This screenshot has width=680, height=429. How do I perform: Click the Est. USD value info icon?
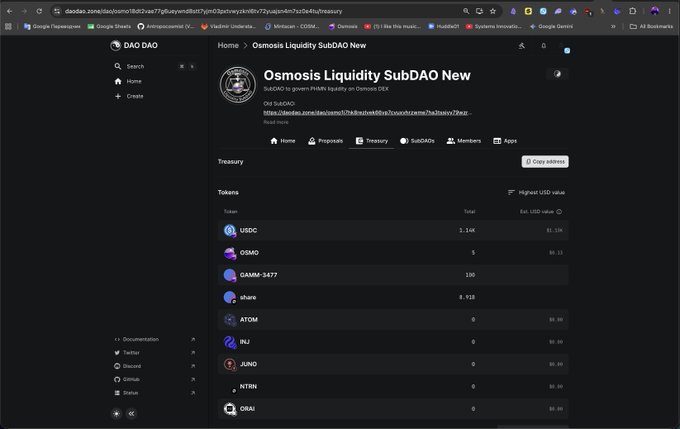pyautogui.click(x=559, y=212)
